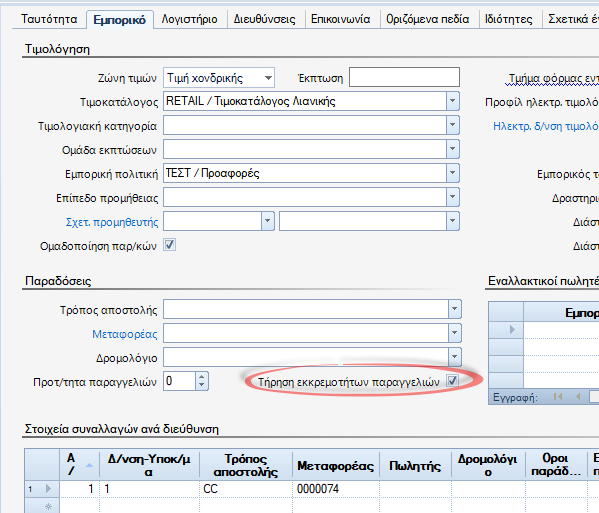Increase Προτ/τητα παραγγελιών spinner up arrow

coord(202,377)
